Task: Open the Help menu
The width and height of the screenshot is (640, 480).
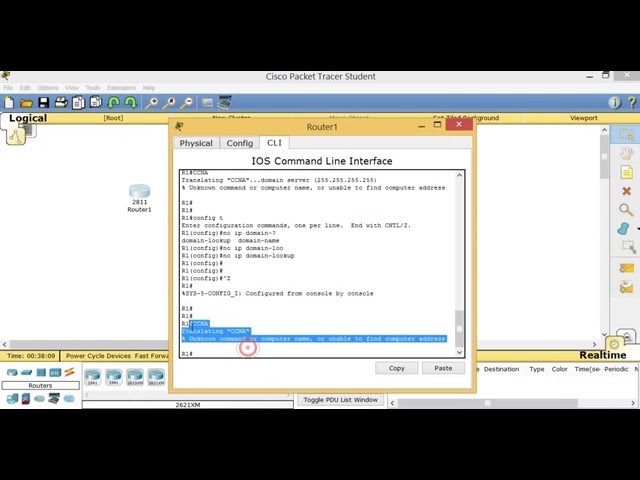Action: pyautogui.click(x=149, y=88)
